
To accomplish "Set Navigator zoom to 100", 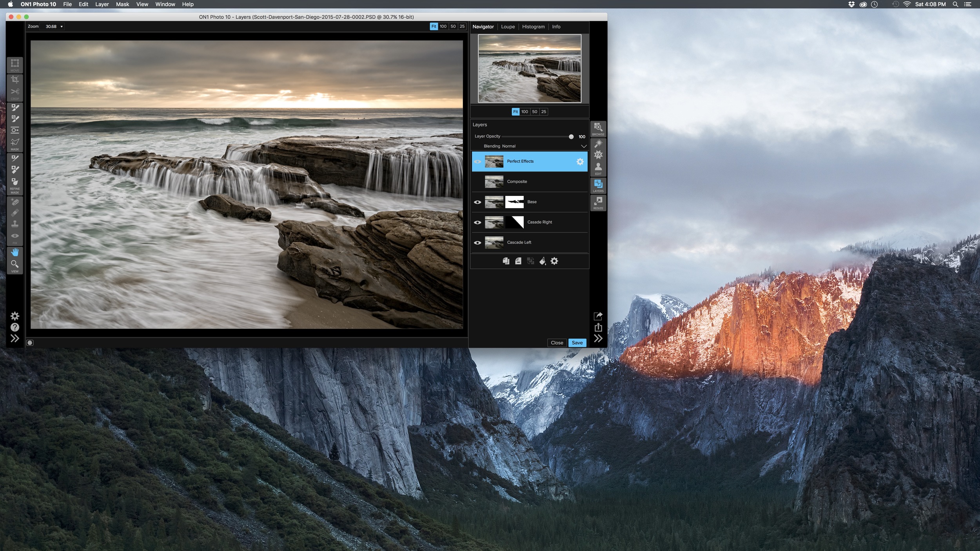I will 524,112.
